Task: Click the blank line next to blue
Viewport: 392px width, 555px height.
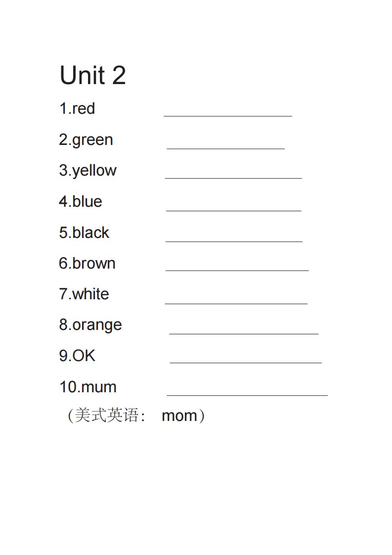Action: pyautogui.click(x=233, y=210)
